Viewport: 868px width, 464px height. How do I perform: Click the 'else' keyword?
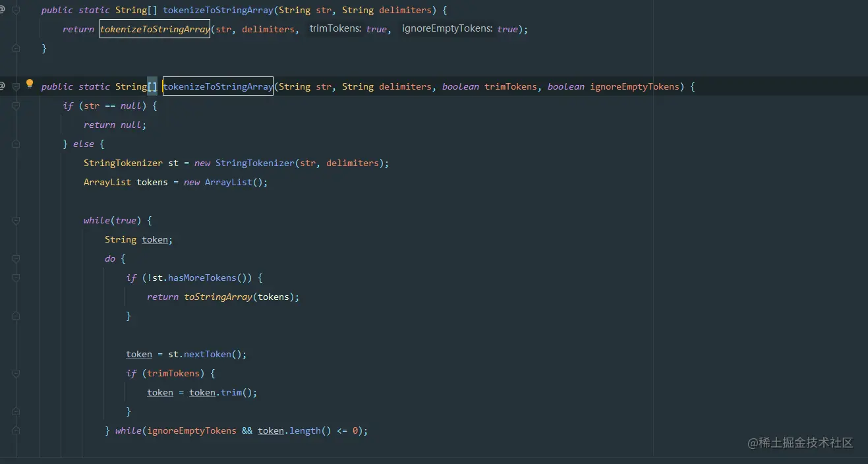[84, 144]
